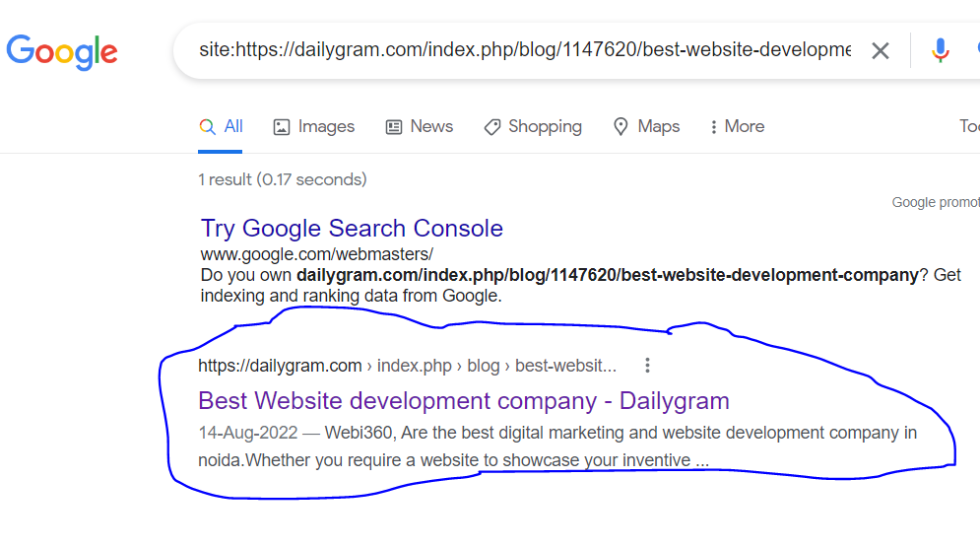Click the Shopping tag icon
This screenshot has width=980, height=547.
[x=491, y=127]
